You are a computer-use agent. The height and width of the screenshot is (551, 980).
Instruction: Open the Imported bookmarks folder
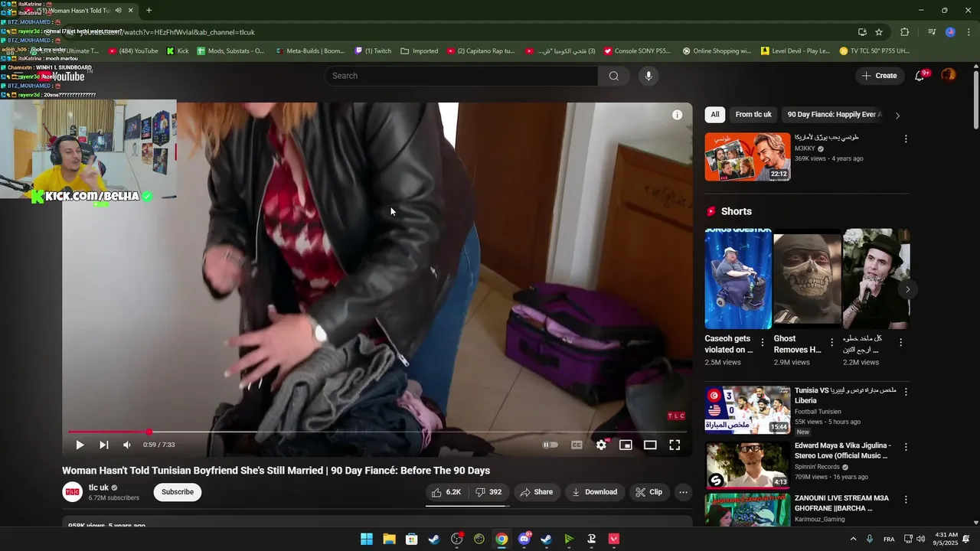point(420,51)
